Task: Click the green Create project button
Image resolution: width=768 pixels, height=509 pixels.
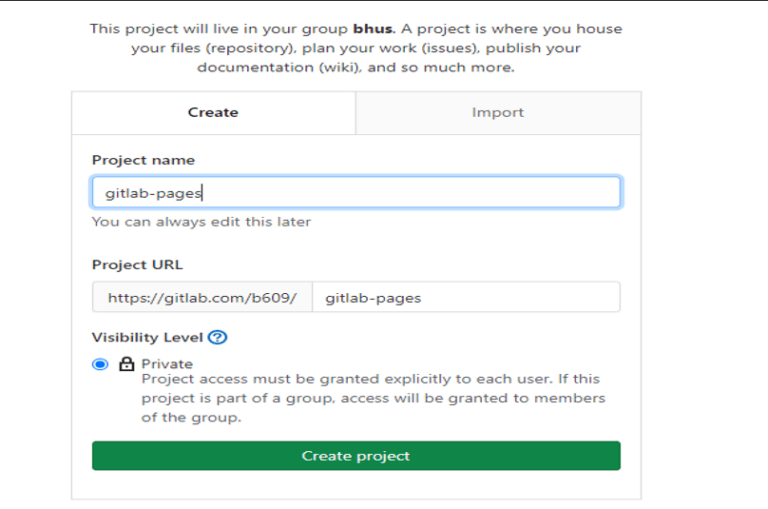Action: (x=356, y=456)
